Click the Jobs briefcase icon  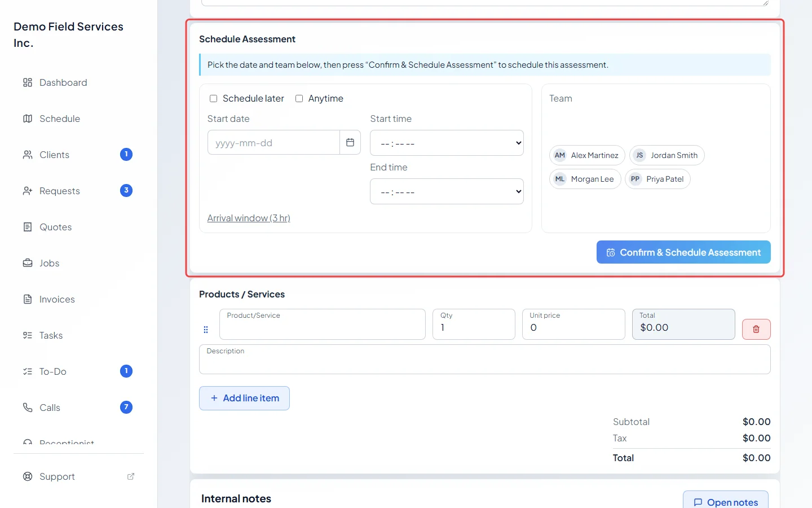tap(28, 263)
